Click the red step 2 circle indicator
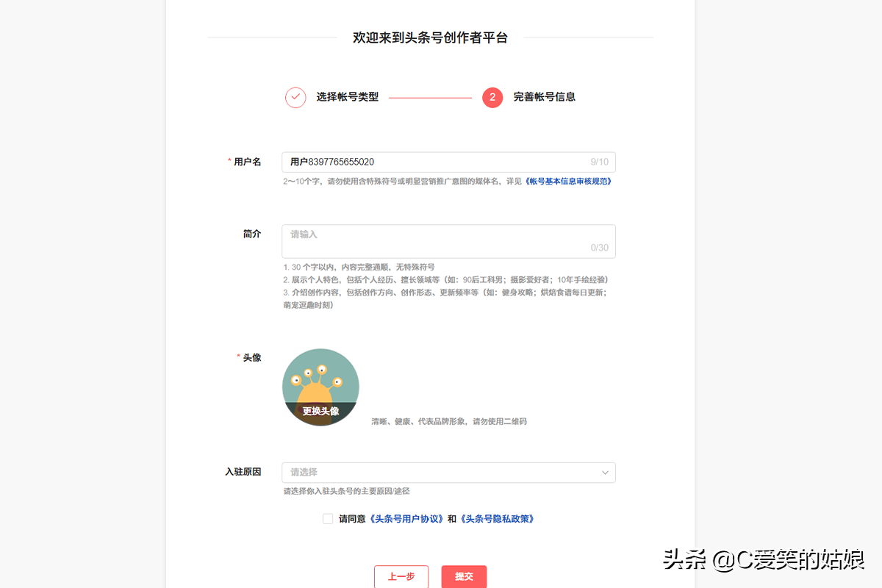The width and height of the screenshot is (882, 588). [x=492, y=97]
